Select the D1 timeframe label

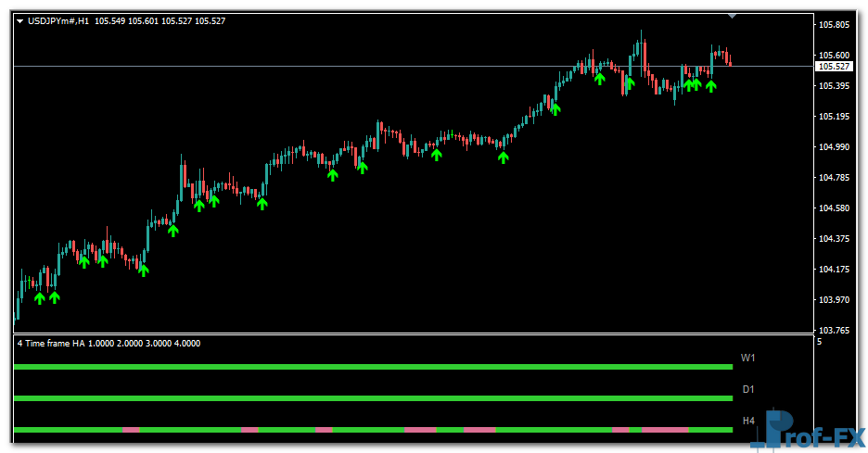[x=748, y=389]
